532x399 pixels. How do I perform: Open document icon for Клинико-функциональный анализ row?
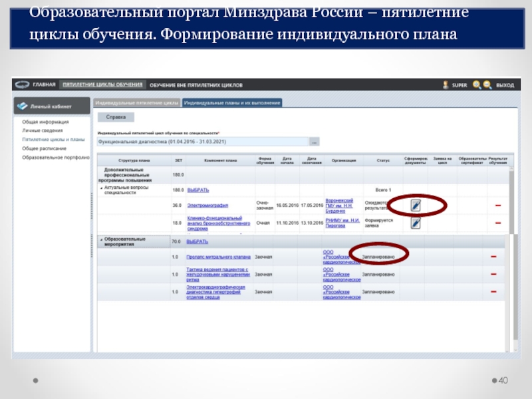point(415,223)
